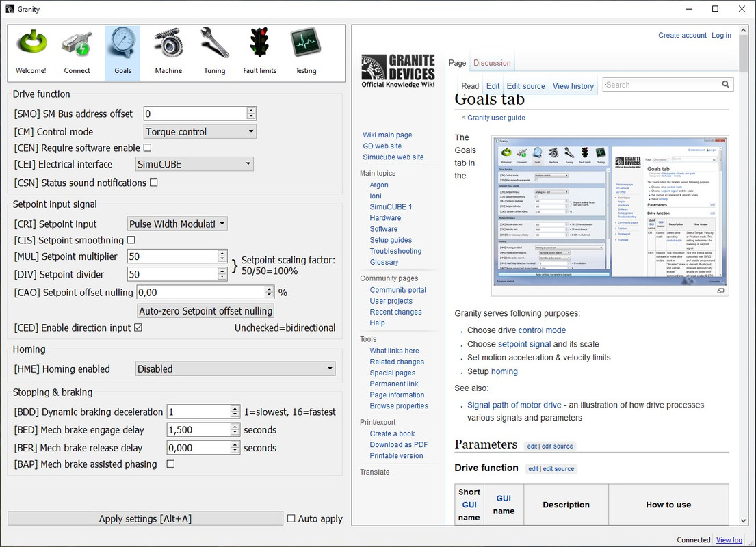Open the Fault limits traffic light icon
Viewport: 756px width, 547px height.
coord(259,52)
